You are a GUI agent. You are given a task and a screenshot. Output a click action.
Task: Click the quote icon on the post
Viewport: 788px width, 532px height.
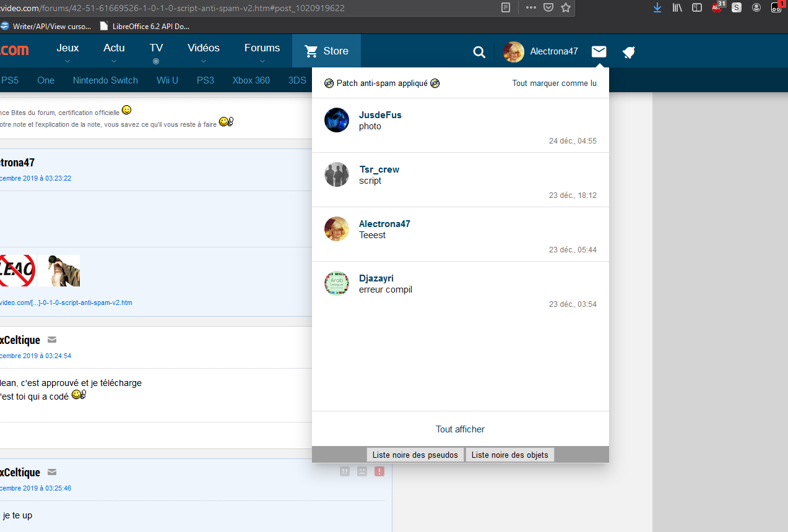point(345,471)
